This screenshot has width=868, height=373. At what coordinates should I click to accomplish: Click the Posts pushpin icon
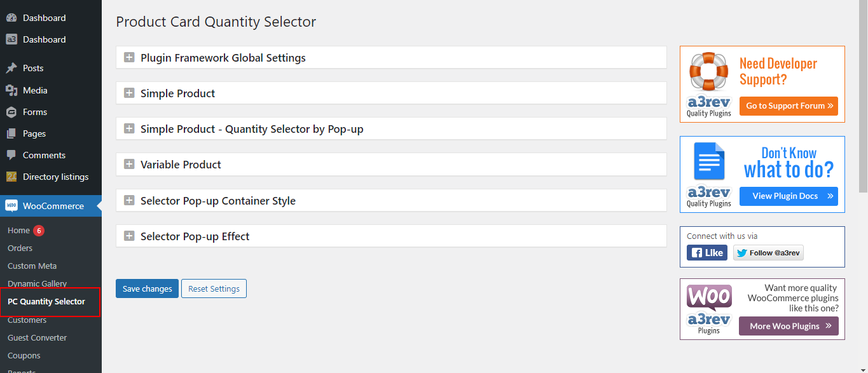[x=11, y=68]
